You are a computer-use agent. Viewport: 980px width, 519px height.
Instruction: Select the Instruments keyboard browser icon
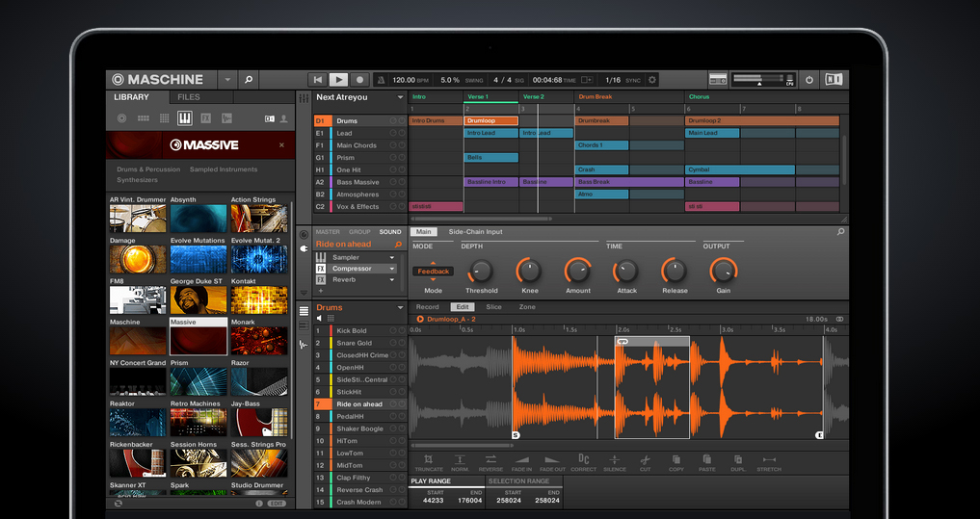[x=184, y=118]
